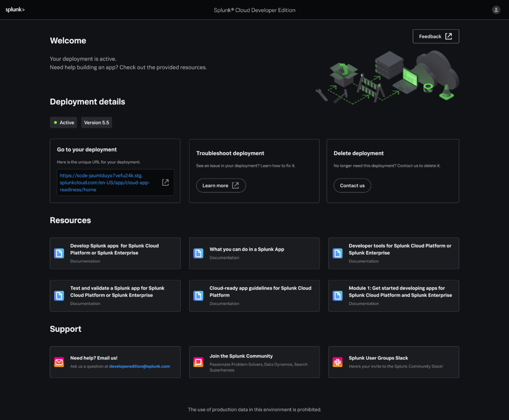Click the email envelope icon in the Support section
The image size is (509, 420).
59,362
